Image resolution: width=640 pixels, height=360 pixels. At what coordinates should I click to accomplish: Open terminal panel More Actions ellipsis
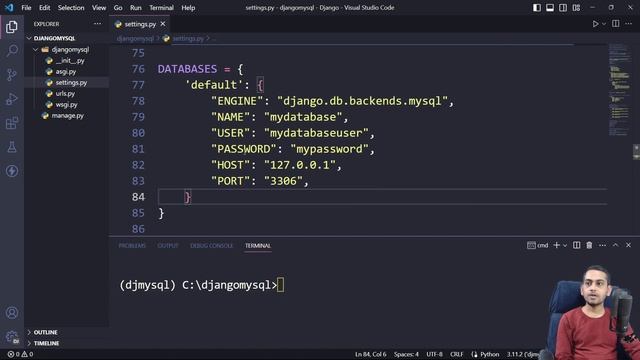(x=602, y=245)
